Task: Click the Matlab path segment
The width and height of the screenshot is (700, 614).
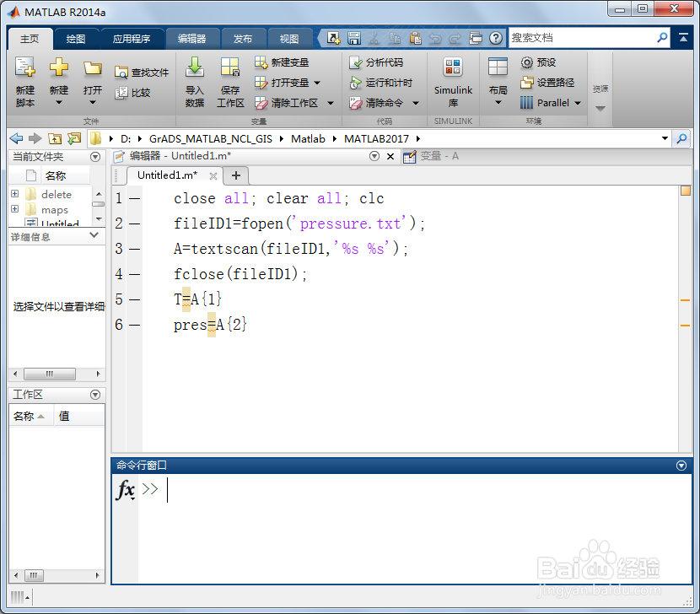Action: [308, 139]
